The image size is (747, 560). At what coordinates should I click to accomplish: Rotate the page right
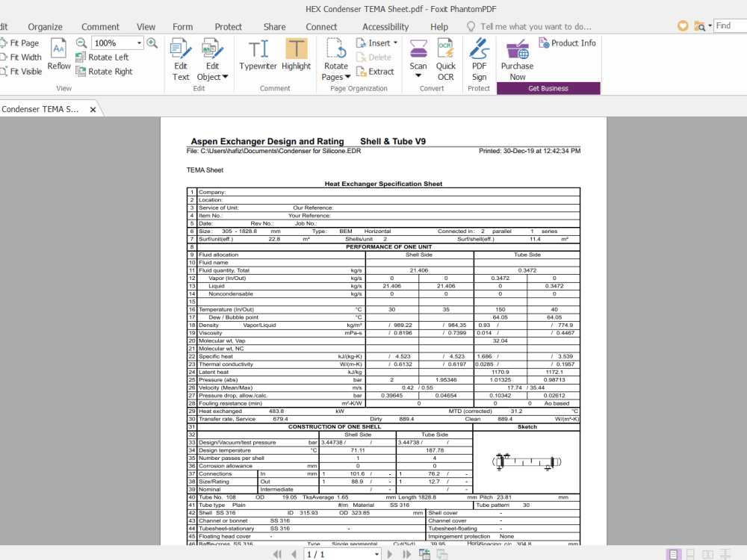point(104,72)
